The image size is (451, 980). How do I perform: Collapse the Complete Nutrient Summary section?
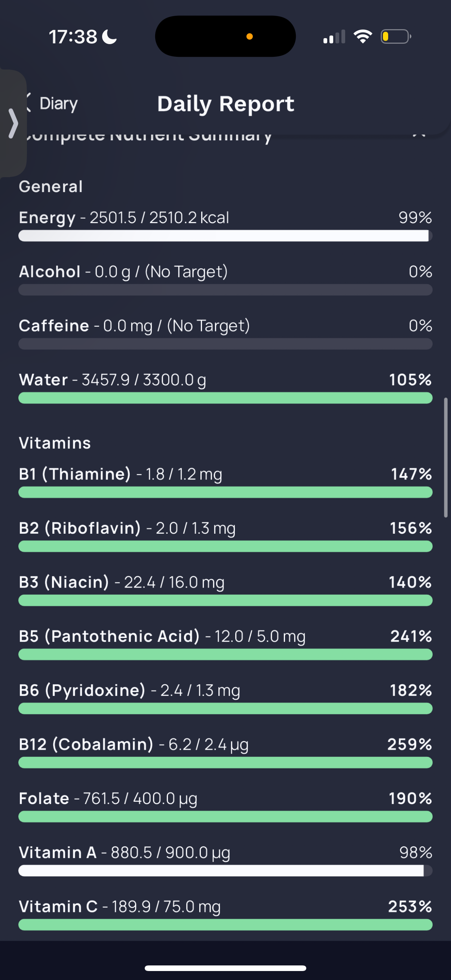pyautogui.click(x=419, y=133)
